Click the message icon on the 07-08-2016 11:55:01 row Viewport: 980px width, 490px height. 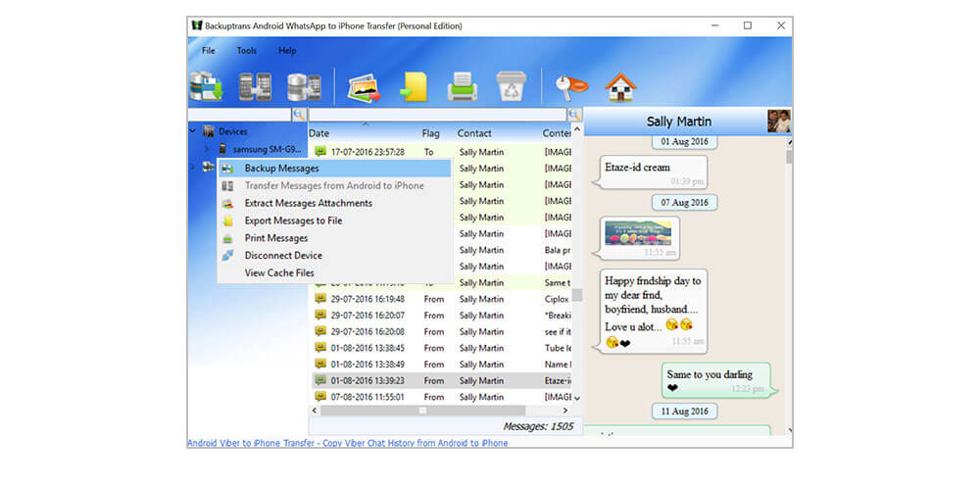(x=320, y=396)
